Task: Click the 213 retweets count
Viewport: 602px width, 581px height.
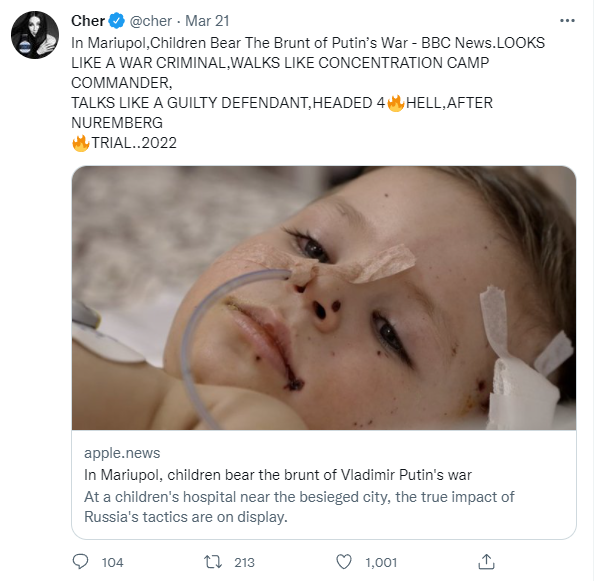Action: 244,562
